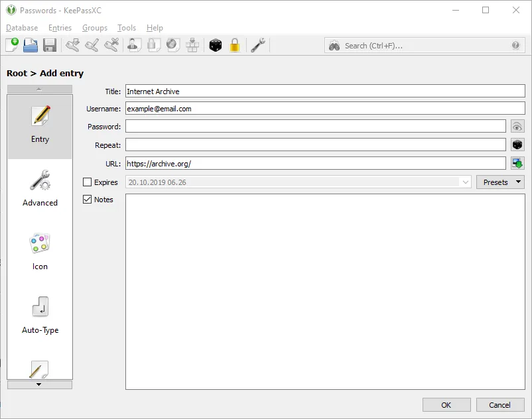
Task: Click the Copy username toolbar icon
Action: coord(134,45)
